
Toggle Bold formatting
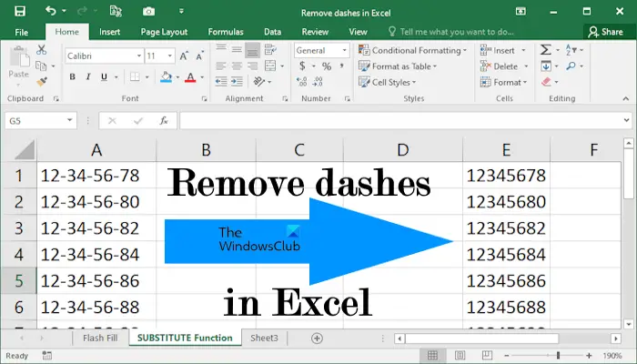pyautogui.click(x=72, y=76)
